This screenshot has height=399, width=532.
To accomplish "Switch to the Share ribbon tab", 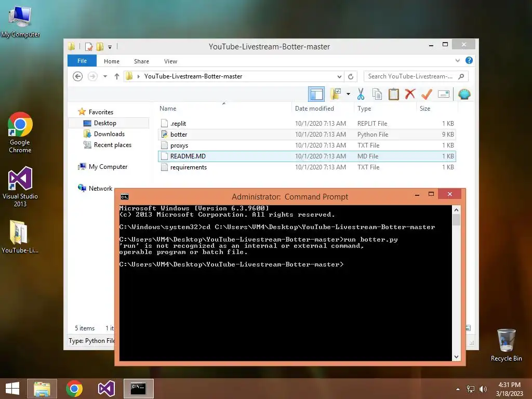I will [x=141, y=61].
